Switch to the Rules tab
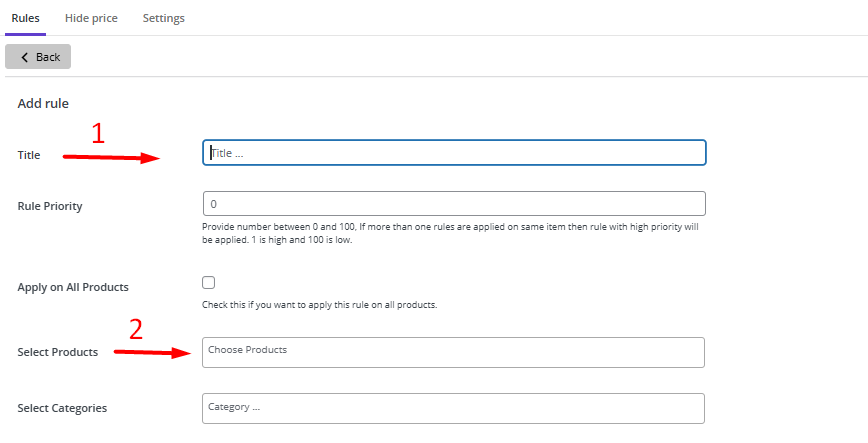The width and height of the screenshot is (868, 443). point(25,18)
